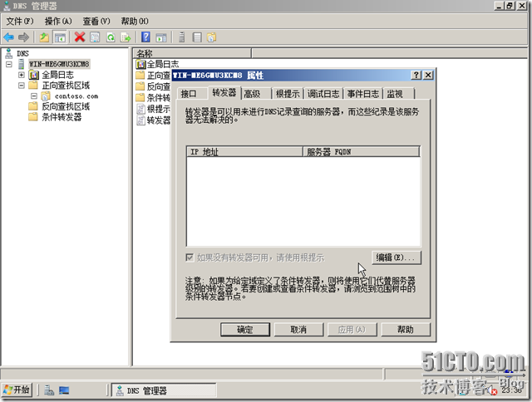The height and width of the screenshot is (402, 532).
Task: Click the 取消 button
Action: (298, 330)
